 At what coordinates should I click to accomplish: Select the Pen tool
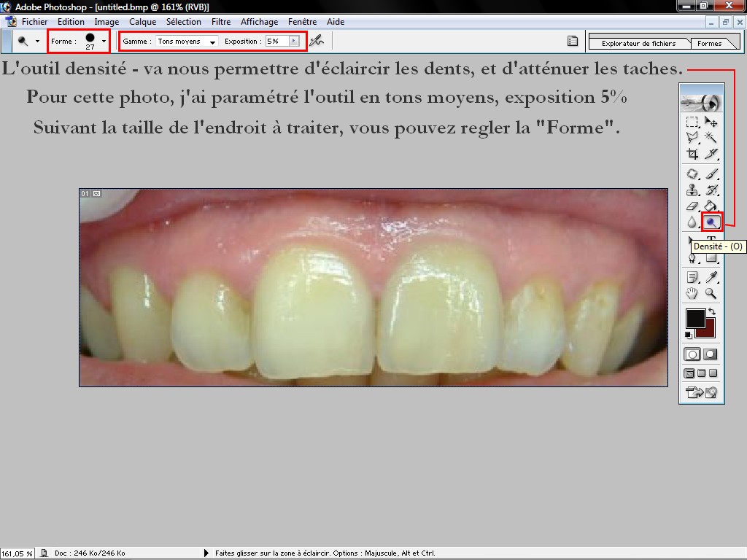click(x=692, y=257)
